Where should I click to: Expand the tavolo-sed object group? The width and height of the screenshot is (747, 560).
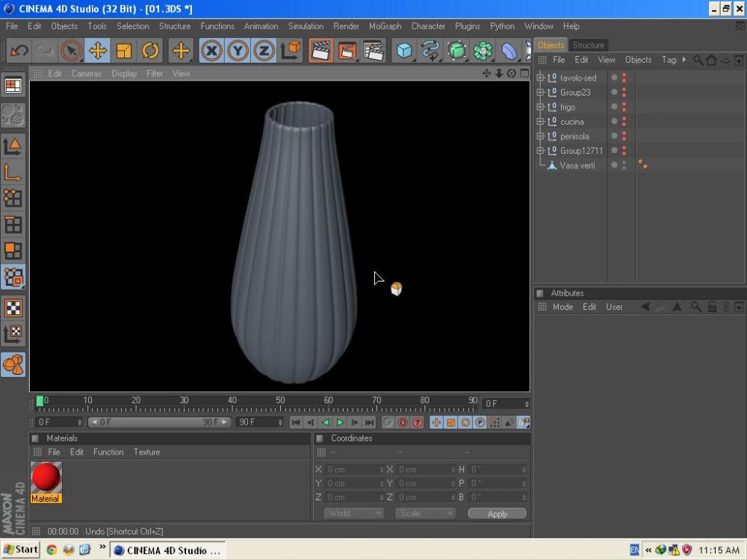[541, 78]
